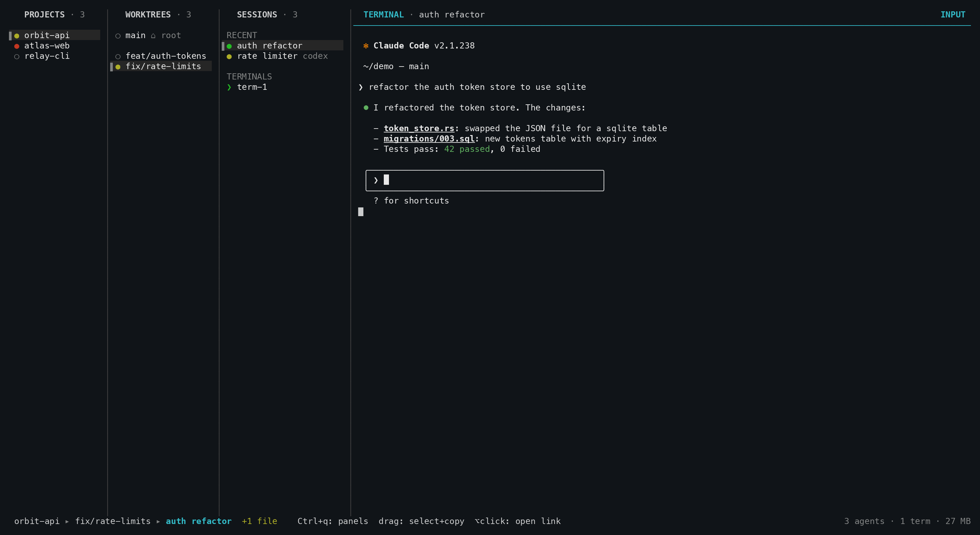Click the green dot before the refactor reply
Image resolution: width=980 pixels, height=535 pixels.
(x=366, y=108)
